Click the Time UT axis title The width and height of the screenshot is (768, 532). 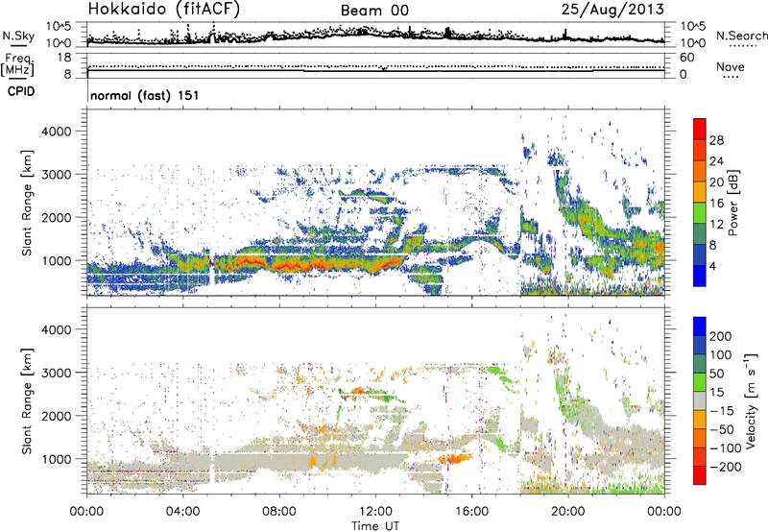375,526
